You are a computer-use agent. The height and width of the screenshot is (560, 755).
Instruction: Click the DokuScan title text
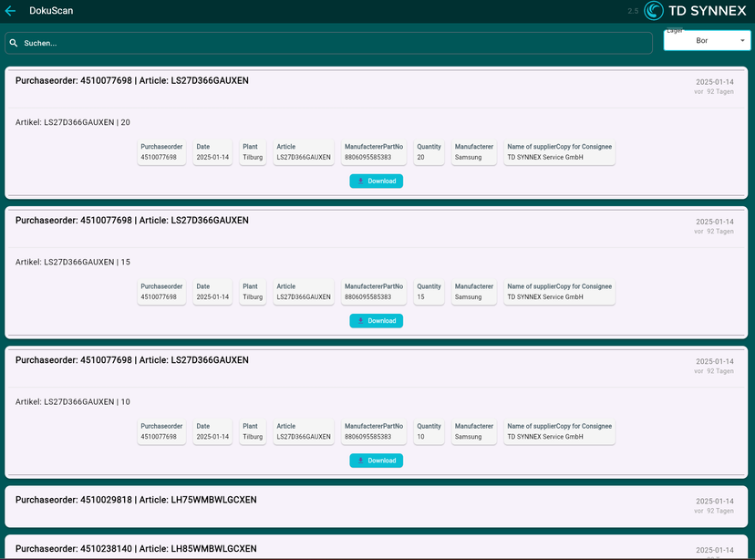(51, 11)
